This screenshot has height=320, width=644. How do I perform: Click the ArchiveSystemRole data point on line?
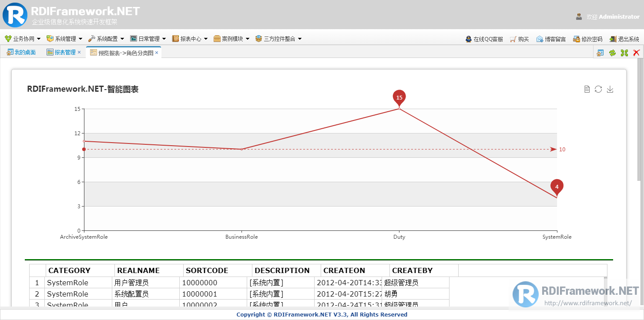[84, 141]
